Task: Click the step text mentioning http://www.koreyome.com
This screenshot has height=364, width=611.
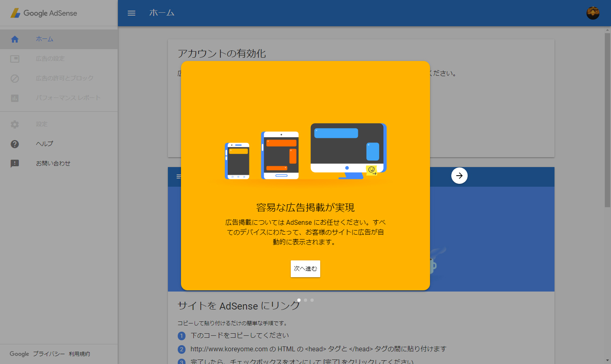Action: pos(318,349)
